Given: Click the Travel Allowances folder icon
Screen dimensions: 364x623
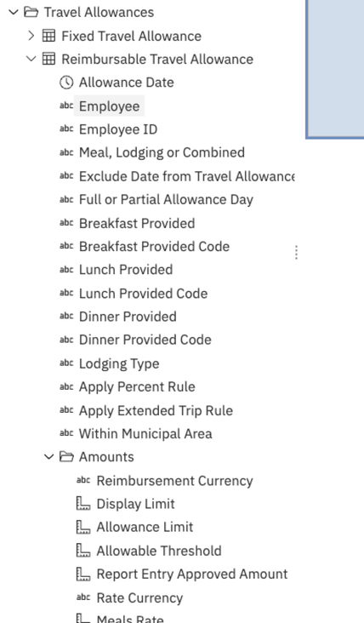Looking at the screenshot, I should [x=31, y=12].
